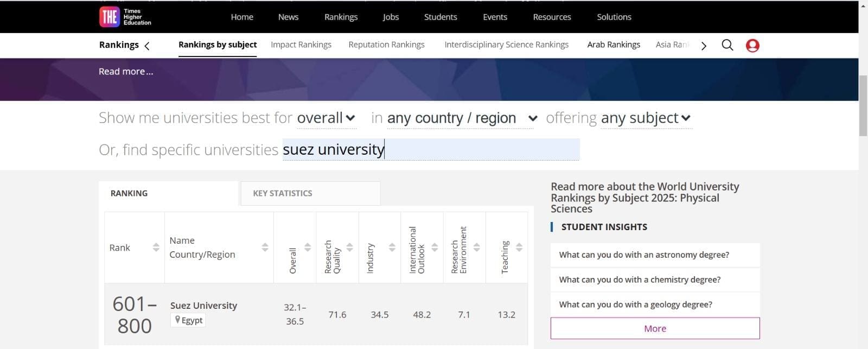The image size is (868, 349).
Task: Select the Rankings by subject tab
Action: click(x=218, y=45)
